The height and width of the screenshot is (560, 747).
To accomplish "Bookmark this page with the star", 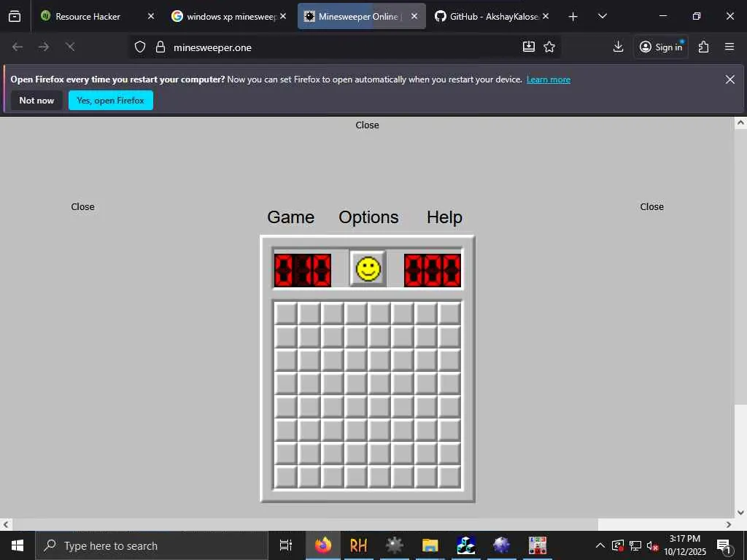I will [x=549, y=47].
